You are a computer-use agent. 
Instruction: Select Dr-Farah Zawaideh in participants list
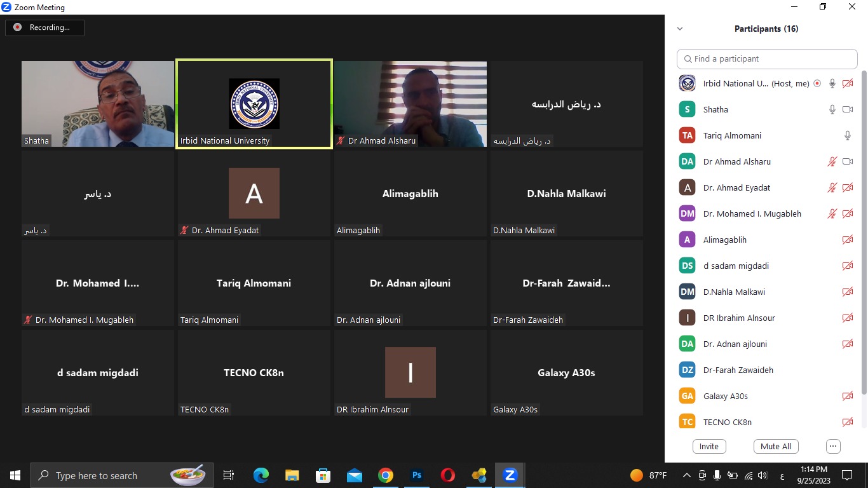[x=738, y=370]
